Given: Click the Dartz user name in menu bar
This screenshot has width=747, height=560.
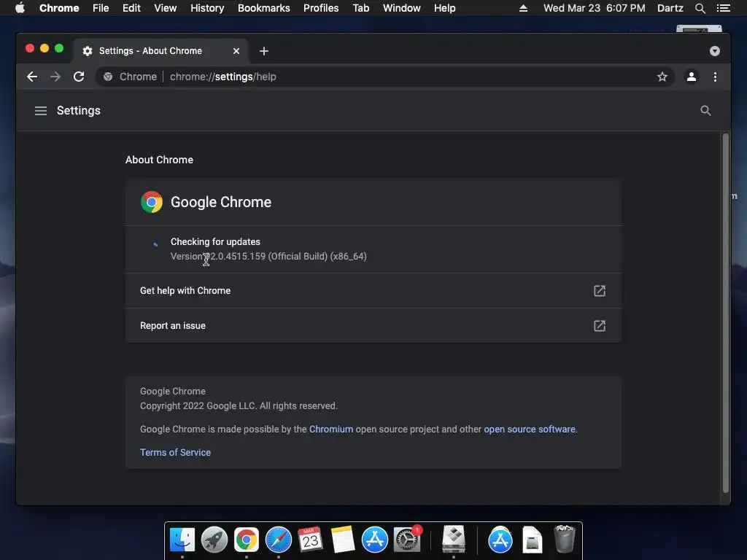Looking at the screenshot, I should [x=670, y=8].
